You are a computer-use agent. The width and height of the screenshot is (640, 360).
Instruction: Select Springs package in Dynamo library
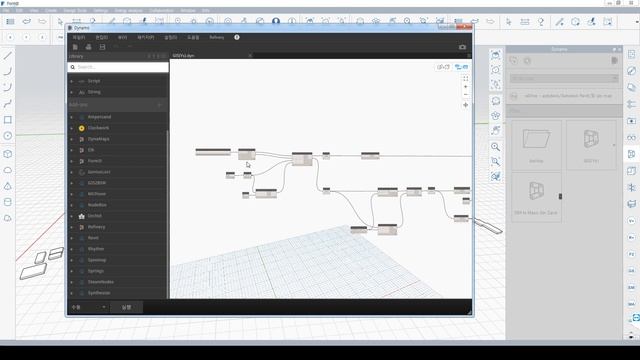click(x=96, y=271)
